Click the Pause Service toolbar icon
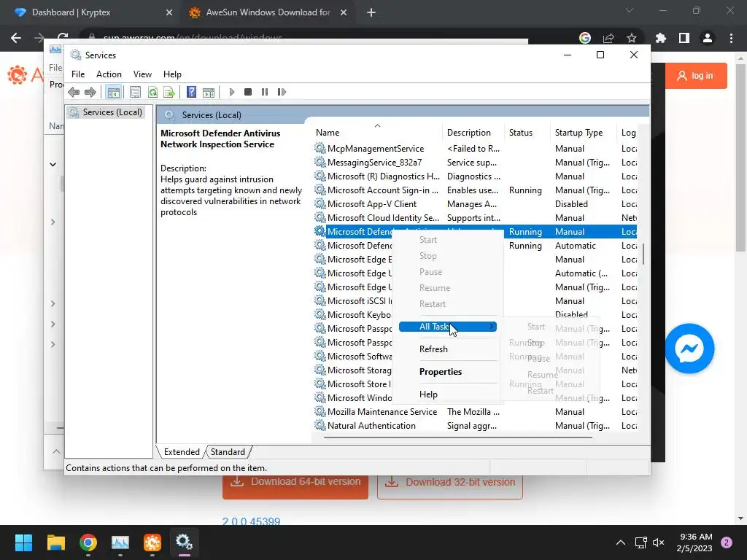This screenshot has height=560, width=747. point(265,92)
